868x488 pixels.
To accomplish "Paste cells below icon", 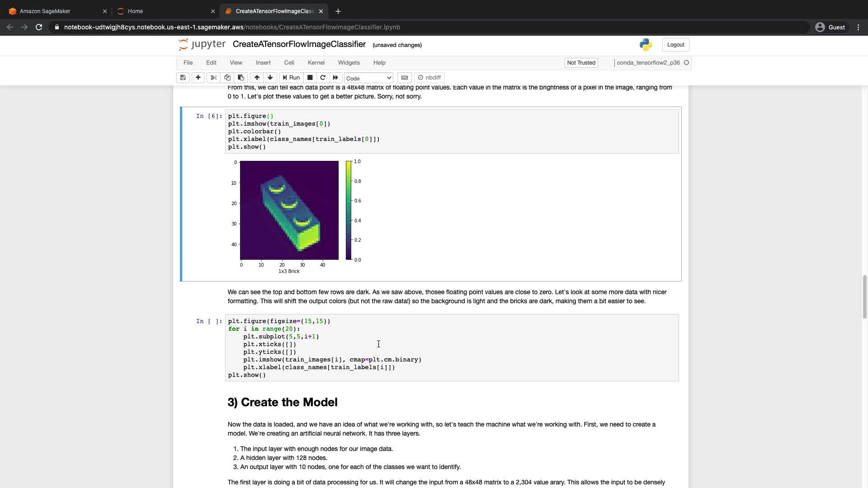I will [241, 78].
